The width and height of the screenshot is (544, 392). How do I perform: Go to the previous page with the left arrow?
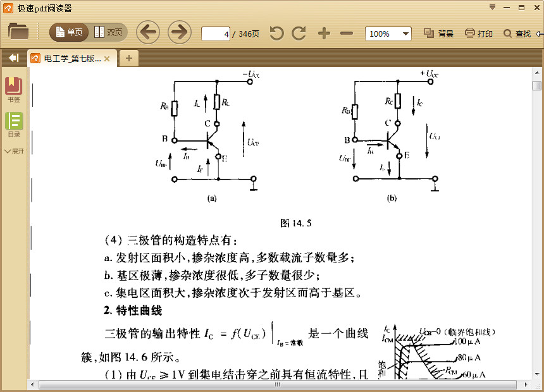click(148, 32)
